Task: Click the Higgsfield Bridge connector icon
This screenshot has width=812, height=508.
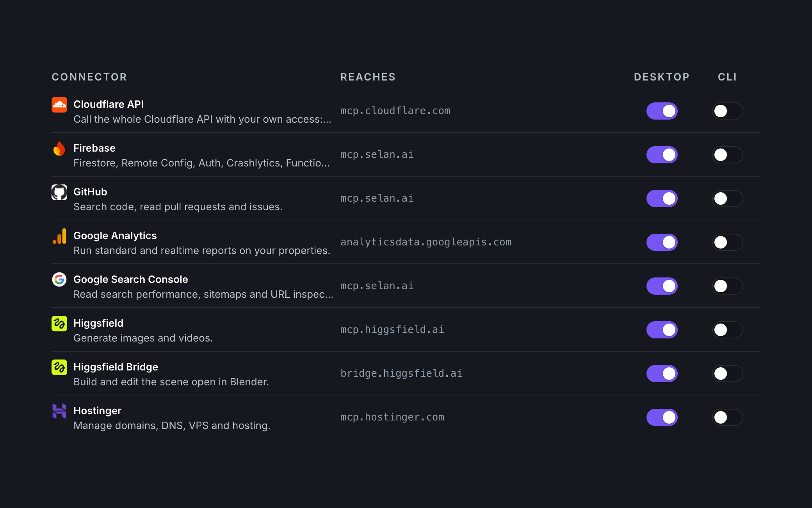Action: [59, 367]
